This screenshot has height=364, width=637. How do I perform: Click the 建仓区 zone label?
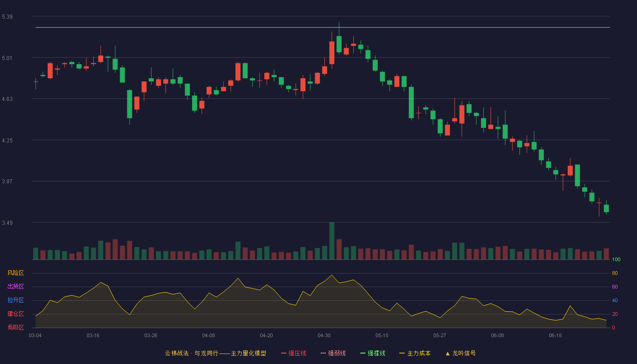pyautogui.click(x=15, y=314)
